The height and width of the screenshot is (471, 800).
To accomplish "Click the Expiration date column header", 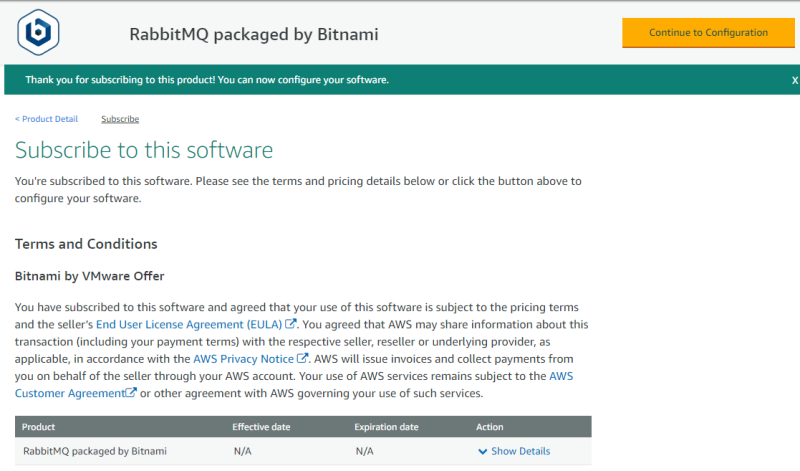I will click(x=386, y=427).
